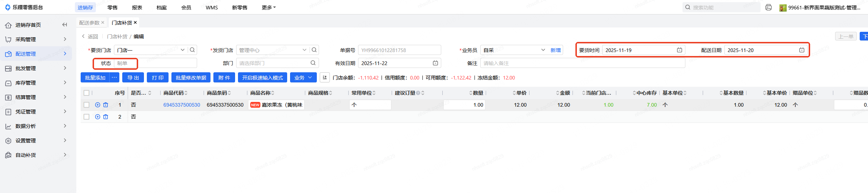
Task: Close the 门店补货 tab
Action: pos(135,22)
